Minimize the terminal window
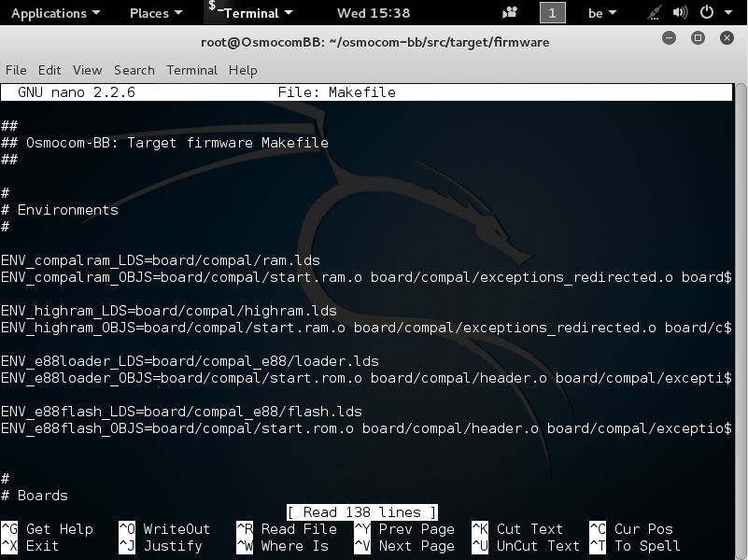The width and height of the screenshot is (748, 560). (669, 38)
